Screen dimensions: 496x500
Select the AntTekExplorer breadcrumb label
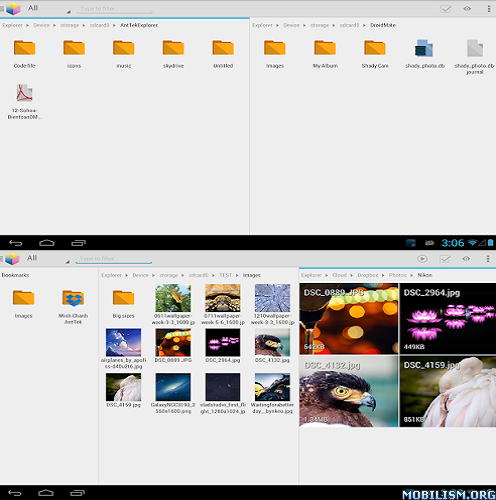(x=139, y=25)
